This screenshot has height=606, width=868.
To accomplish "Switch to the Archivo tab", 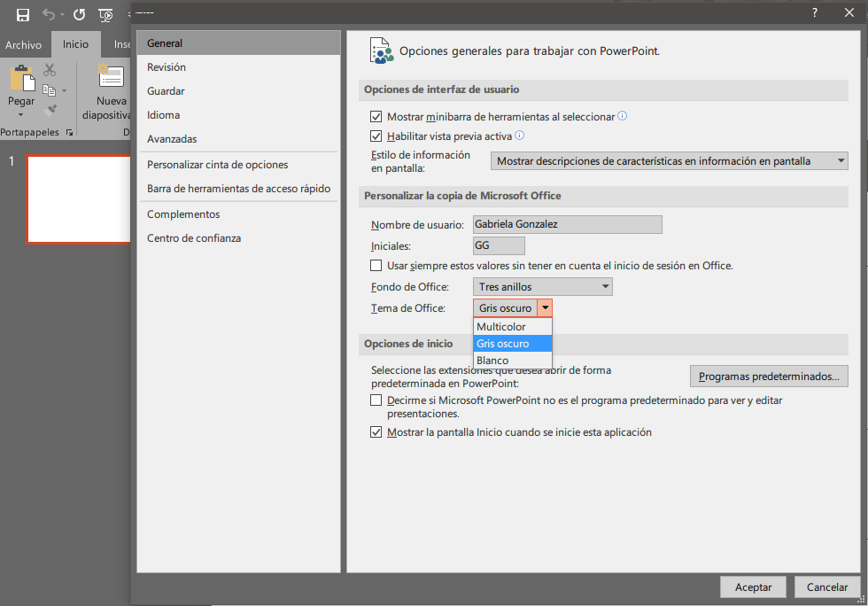I will tap(24, 43).
